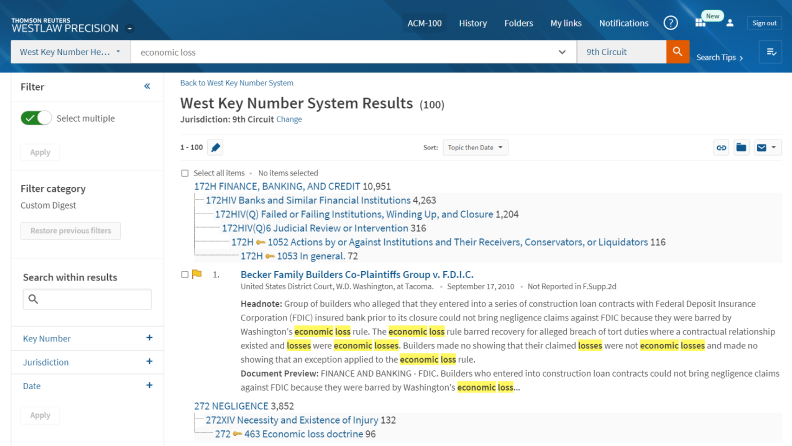
Task: Click the Thomson Reuters Westlaw Precision logo
Action: [65, 25]
